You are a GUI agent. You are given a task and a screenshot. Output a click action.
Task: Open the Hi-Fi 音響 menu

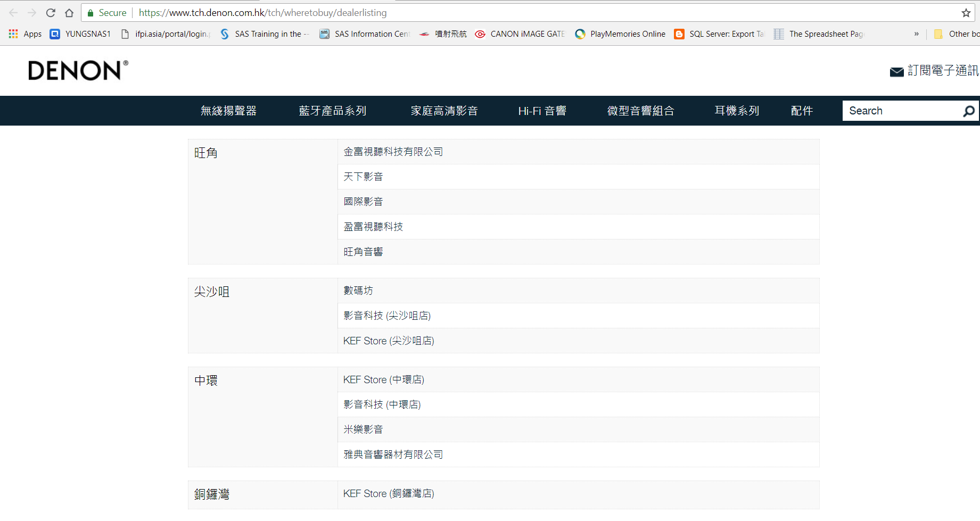542,111
